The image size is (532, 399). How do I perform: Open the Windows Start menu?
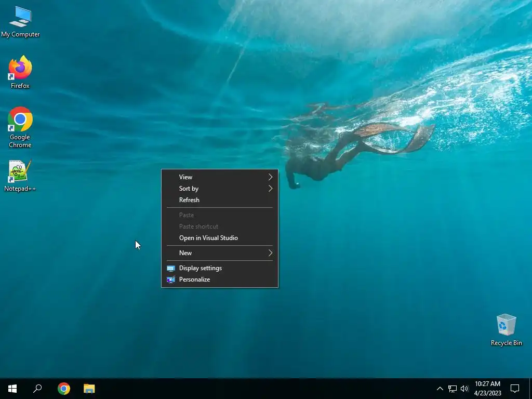(x=12, y=389)
